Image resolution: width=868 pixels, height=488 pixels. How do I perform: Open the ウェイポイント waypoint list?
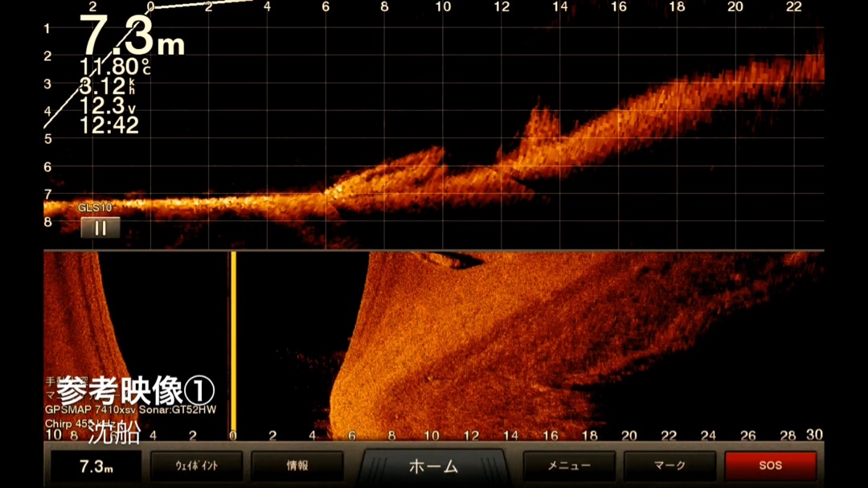point(197,465)
